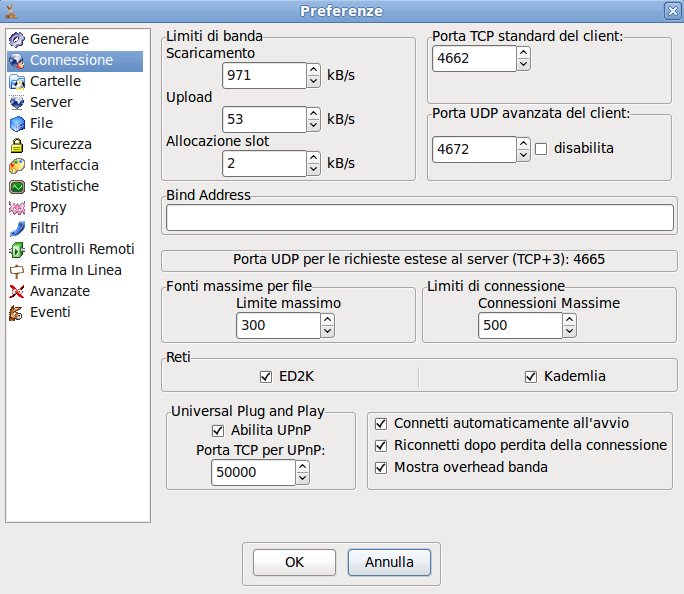Click the Avanzate red cross icon

point(17,291)
